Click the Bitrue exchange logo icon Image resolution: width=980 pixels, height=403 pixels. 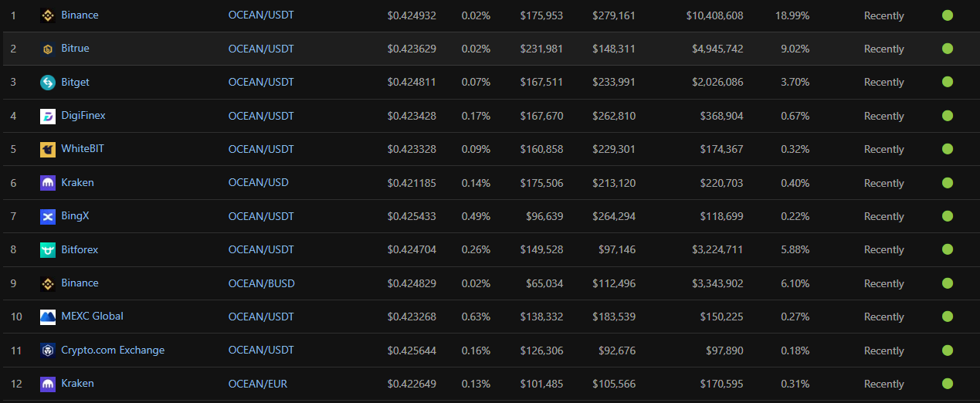coord(48,49)
